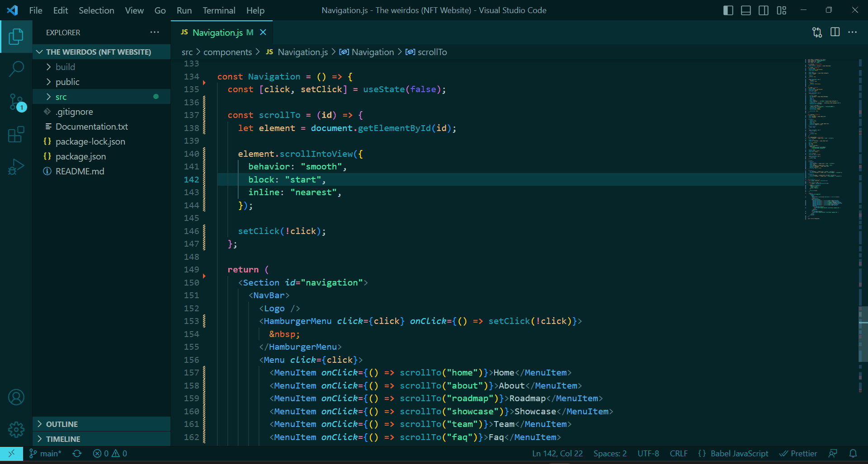Click the Prettier formatter status item
Image resolution: width=868 pixels, height=464 pixels.
(x=798, y=454)
